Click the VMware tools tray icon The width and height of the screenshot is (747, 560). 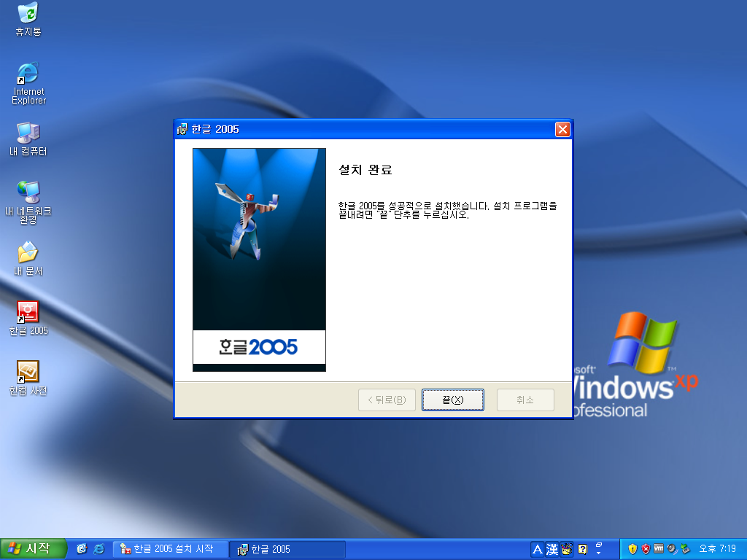659,549
